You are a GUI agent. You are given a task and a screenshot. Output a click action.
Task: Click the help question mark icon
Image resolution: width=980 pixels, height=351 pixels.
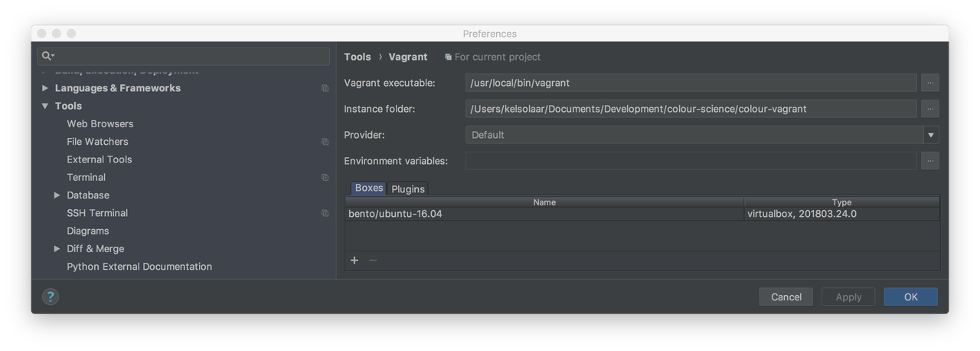point(51,297)
